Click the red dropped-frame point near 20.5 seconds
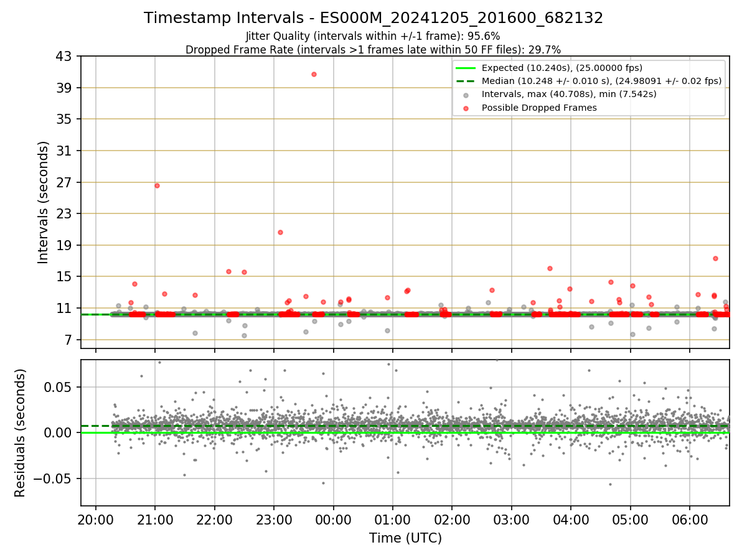Image resolution: width=747 pixels, height=560 pixels. [280, 232]
